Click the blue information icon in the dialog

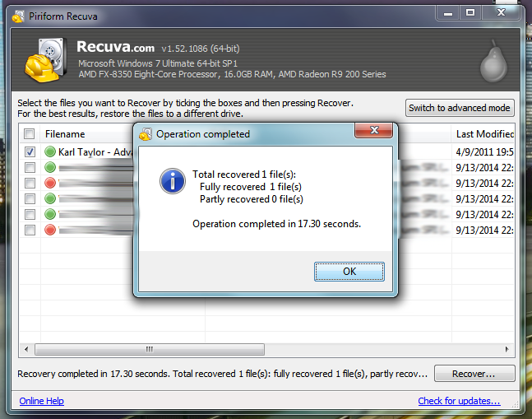pyautogui.click(x=173, y=181)
